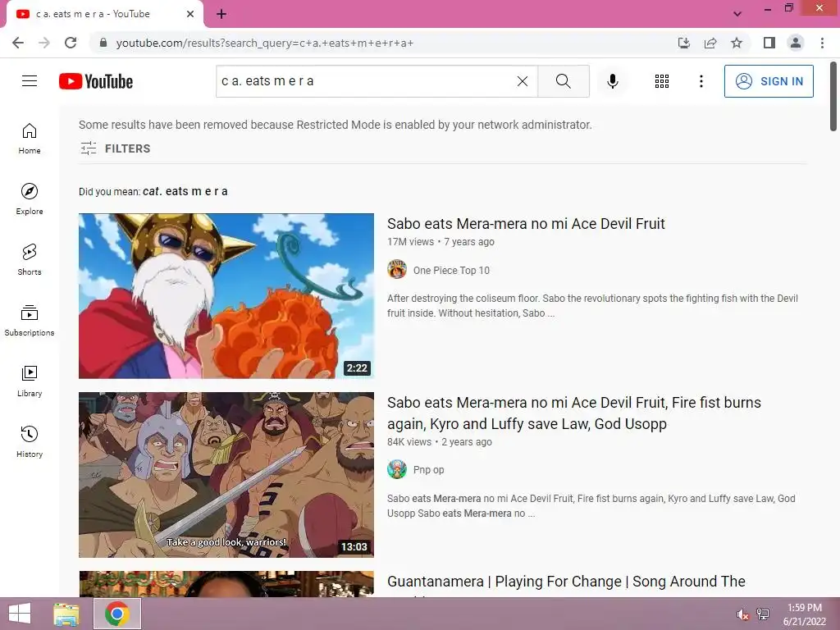Open YouTube settings three-dot menu
This screenshot has width=840, height=630.
click(701, 81)
